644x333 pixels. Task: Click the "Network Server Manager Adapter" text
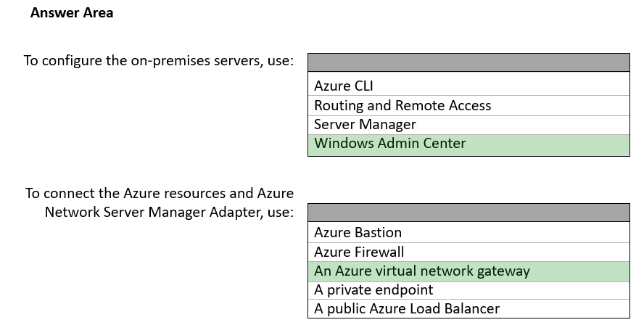click(x=152, y=213)
